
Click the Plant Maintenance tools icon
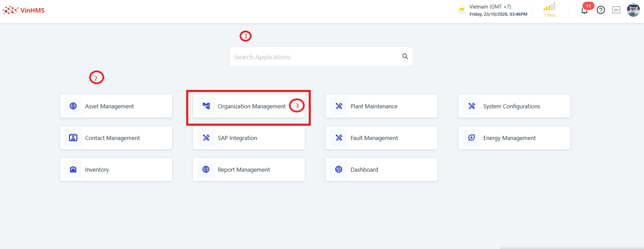coord(339,106)
